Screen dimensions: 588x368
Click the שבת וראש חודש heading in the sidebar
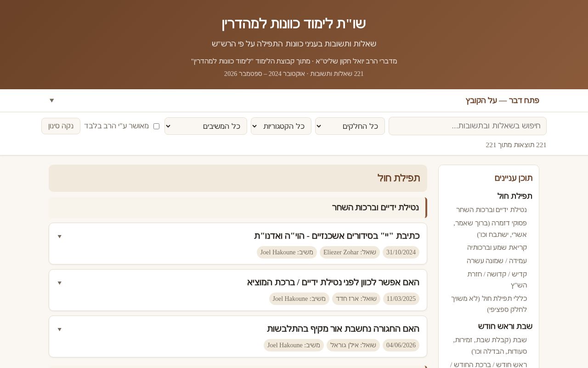(505, 326)
